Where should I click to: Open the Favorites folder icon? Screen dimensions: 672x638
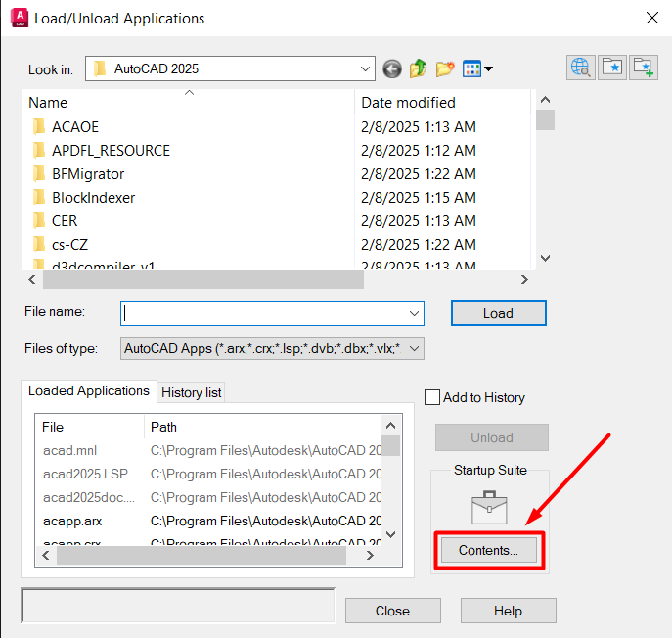[611, 67]
